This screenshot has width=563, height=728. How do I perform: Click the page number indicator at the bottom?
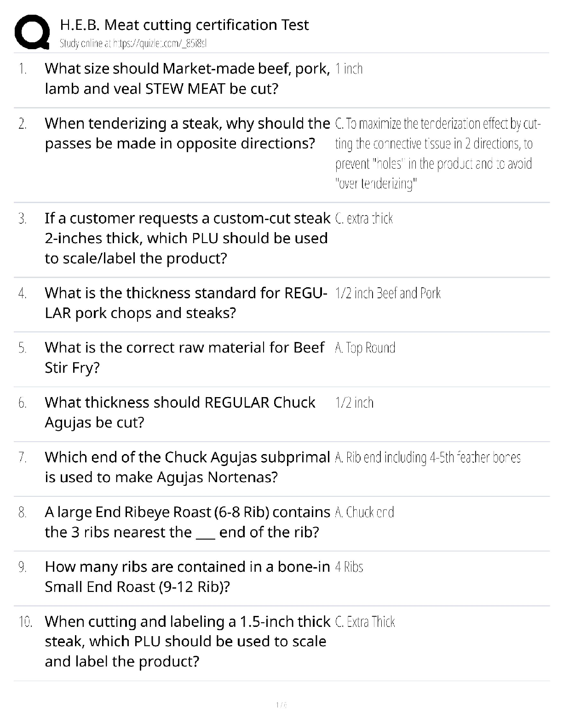281,705
